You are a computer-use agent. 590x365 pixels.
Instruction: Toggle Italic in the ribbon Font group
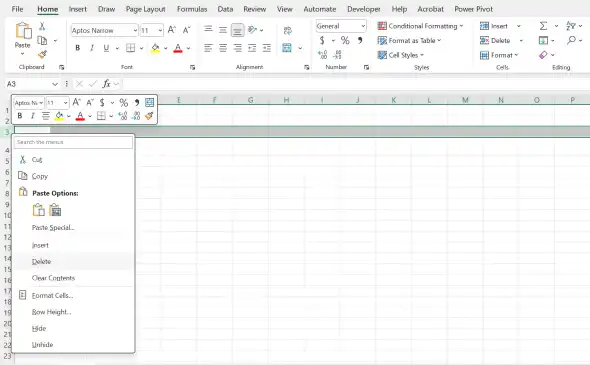click(92, 48)
